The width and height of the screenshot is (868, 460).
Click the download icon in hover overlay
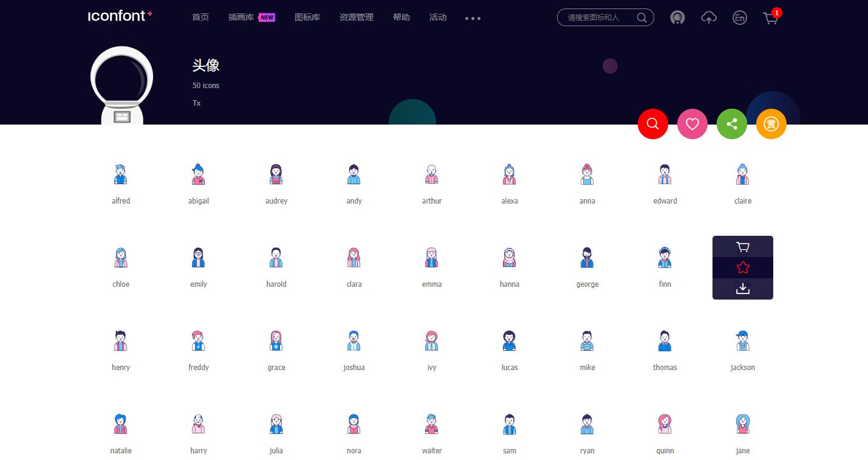[x=743, y=289]
